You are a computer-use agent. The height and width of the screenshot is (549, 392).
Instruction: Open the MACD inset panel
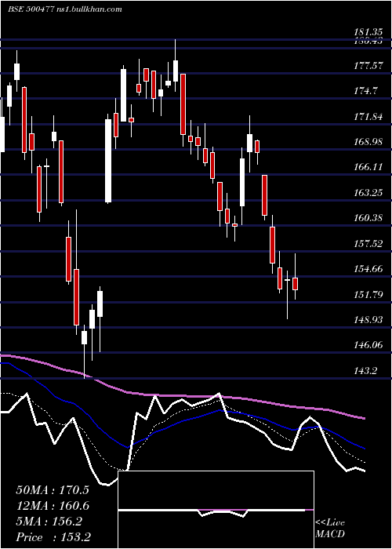click(x=216, y=510)
